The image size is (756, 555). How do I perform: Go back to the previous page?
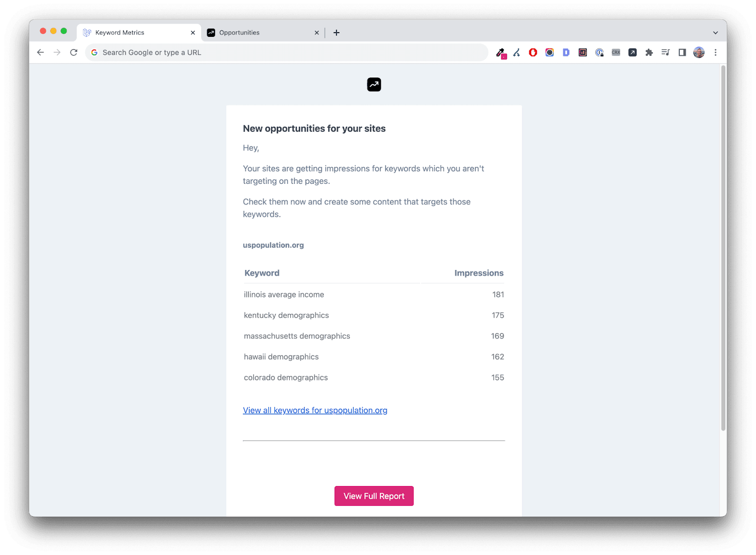tap(41, 52)
